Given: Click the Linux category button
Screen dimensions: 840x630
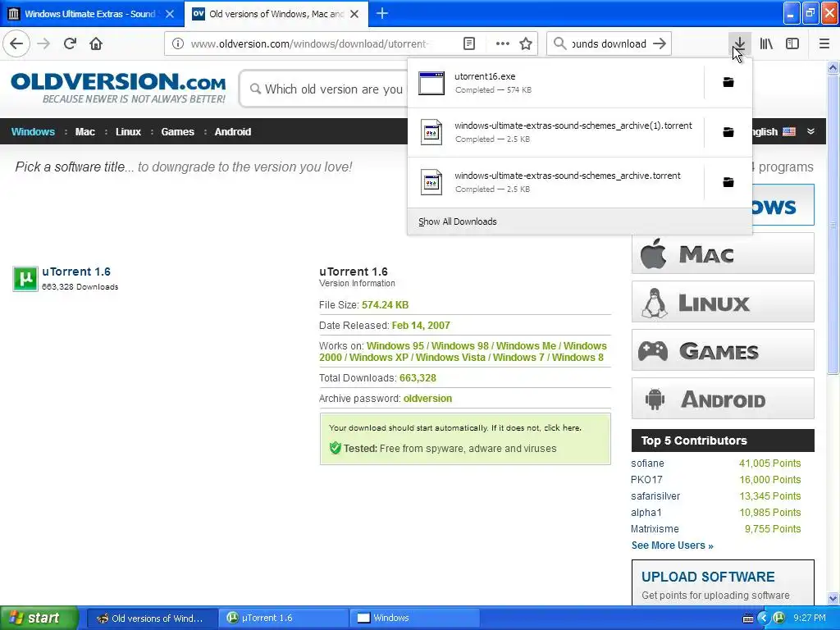Looking at the screenshot, I should (723, 302).
